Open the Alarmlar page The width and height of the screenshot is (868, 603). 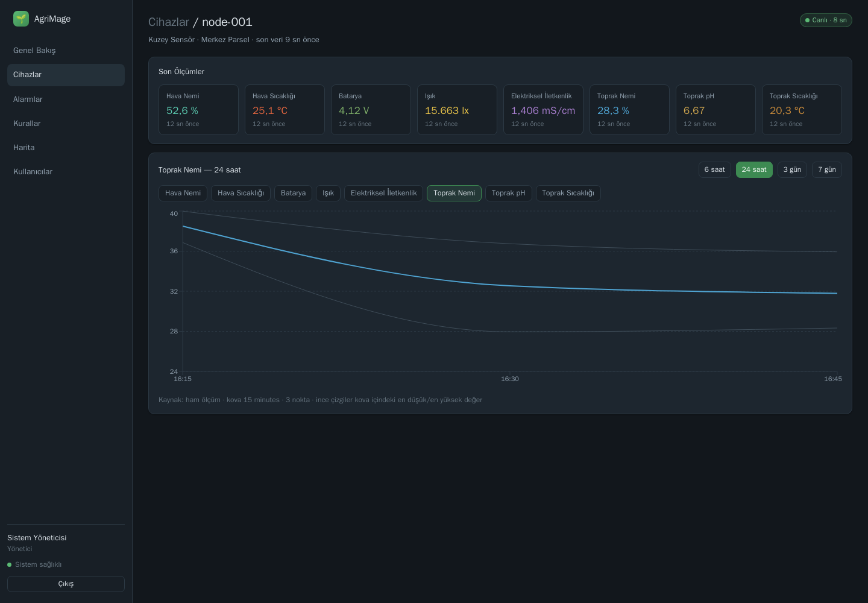(x=66, y=99)
